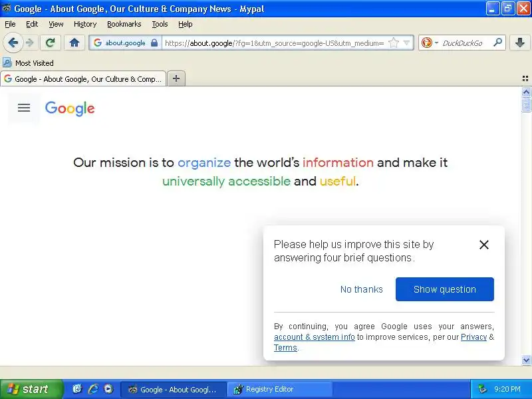The height and width of the screenshot is (399, 532).
Task: Click the show desktop quick launch icon
Action: point(77,389)
